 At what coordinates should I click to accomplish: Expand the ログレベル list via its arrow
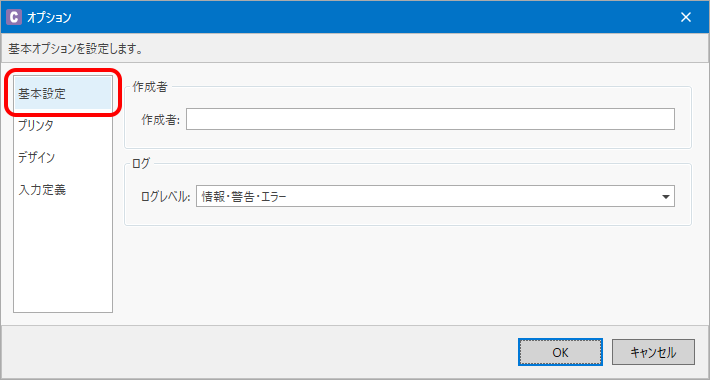click(x=665, y=197)
